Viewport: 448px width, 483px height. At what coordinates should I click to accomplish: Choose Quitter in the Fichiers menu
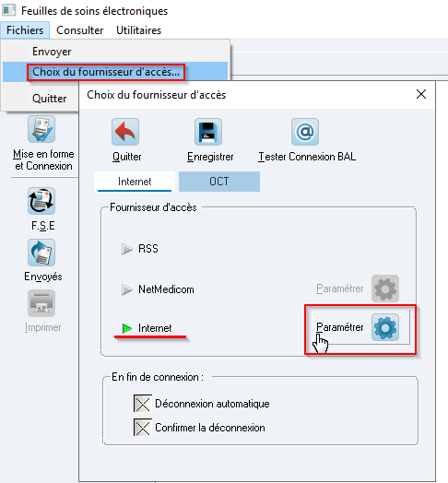pyautogui.click(x=49, y=99)
